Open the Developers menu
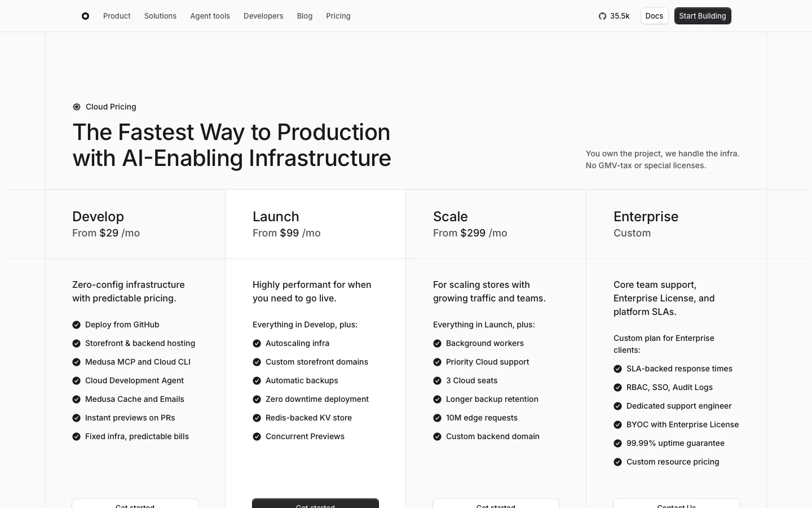 263,16
